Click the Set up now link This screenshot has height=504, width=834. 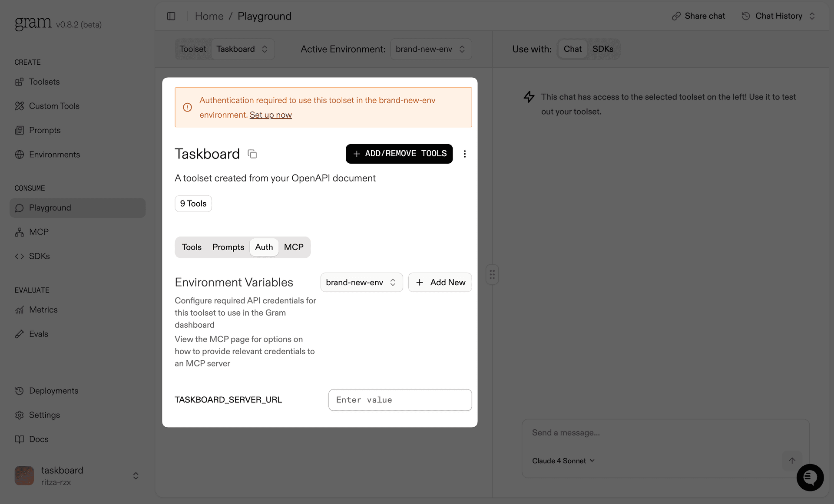(271, 115)
